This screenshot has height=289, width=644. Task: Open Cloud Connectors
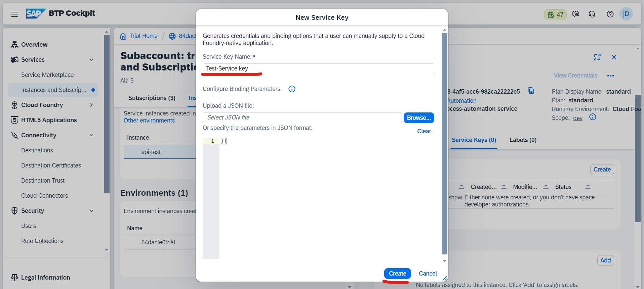[x=44, y=196]
